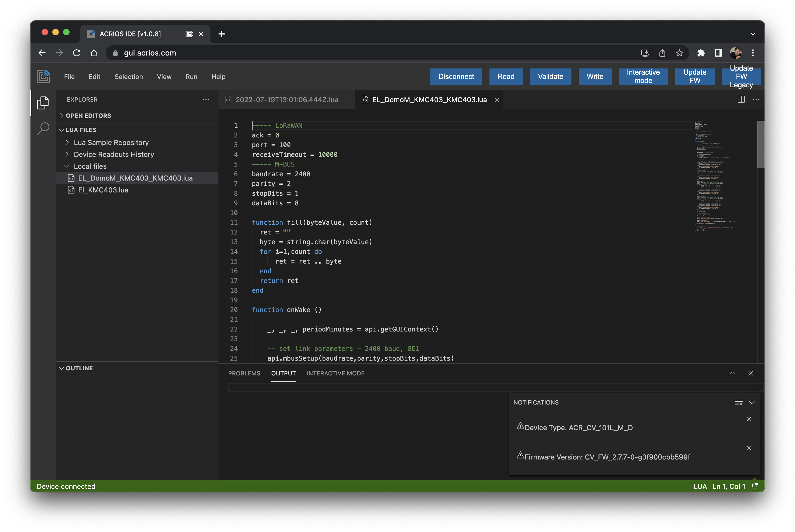
Task: Click Device connected status text
Action: (66, 486)
